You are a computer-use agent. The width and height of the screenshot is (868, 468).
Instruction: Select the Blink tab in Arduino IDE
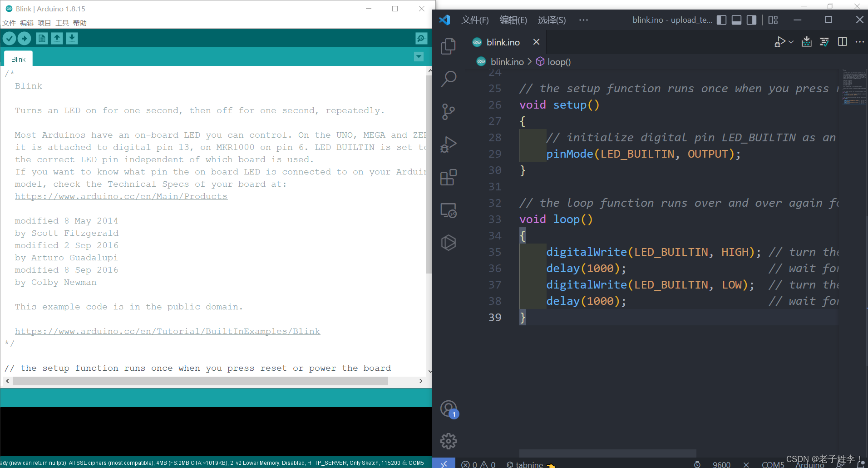point(18,60)
